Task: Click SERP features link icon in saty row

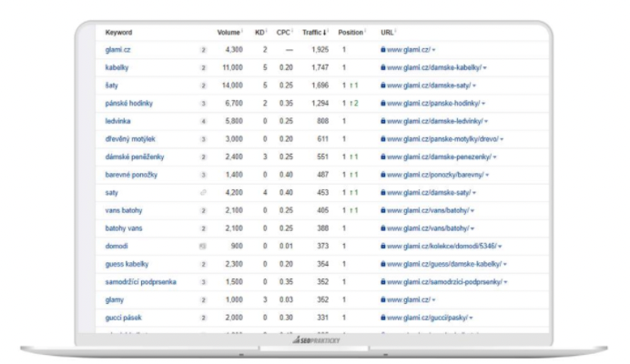Action: pos(203,193)
